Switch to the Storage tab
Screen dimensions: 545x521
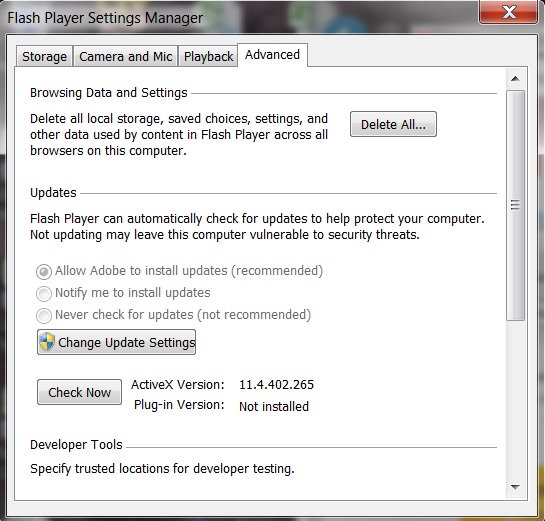coord(44,56)
